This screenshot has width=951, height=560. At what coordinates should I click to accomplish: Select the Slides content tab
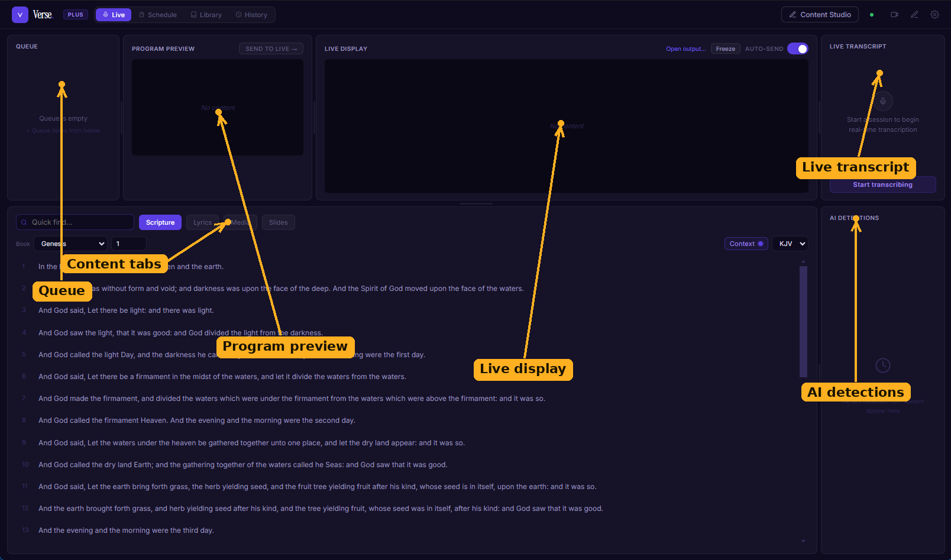click(x=279, y=222)
